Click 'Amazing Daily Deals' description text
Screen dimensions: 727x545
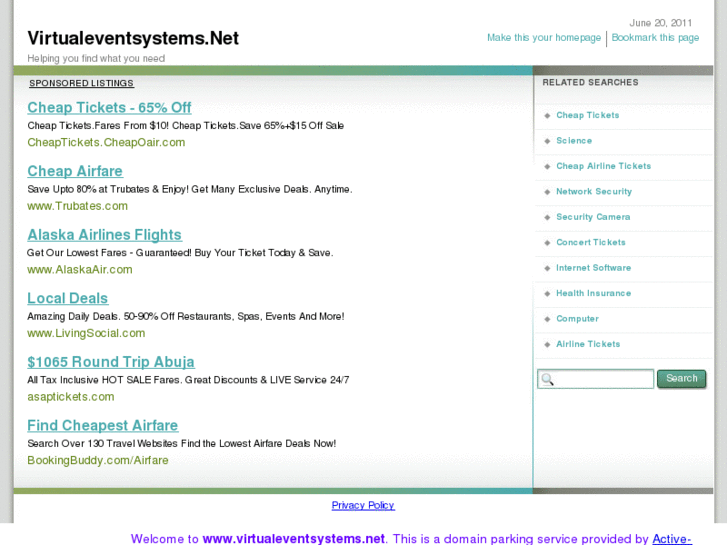point(185,316)
